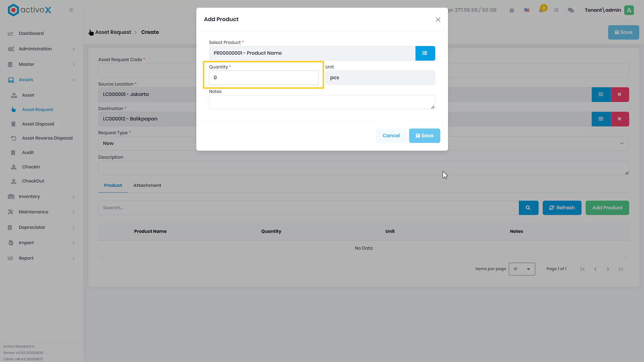Go to first page icon

(x=583, y=269)
